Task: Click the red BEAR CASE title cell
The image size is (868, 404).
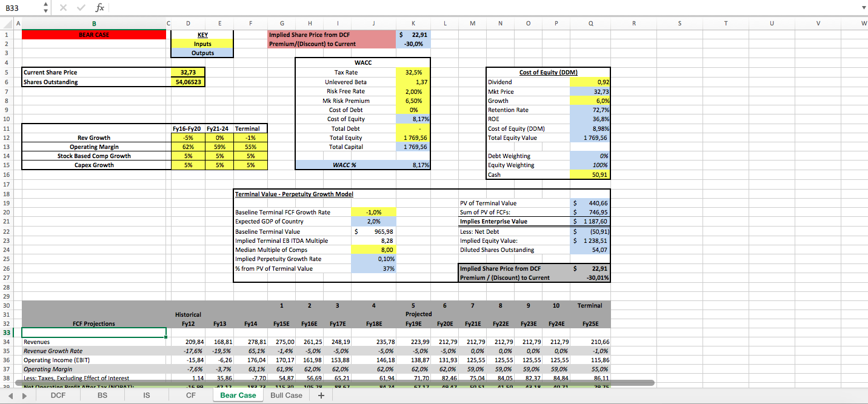Action: 93,35
